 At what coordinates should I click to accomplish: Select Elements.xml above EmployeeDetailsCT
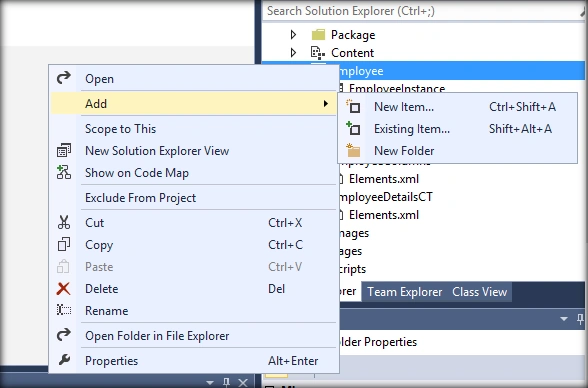(x=384, y=179)
